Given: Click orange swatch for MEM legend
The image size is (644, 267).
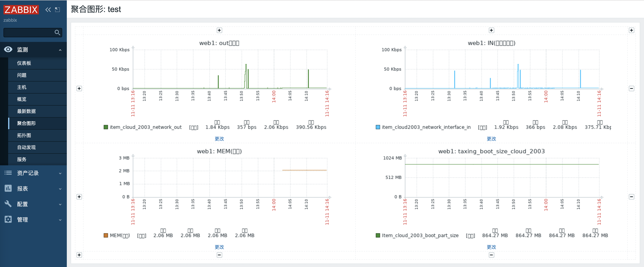Looking at the screenshot, I should pos(106,236).
